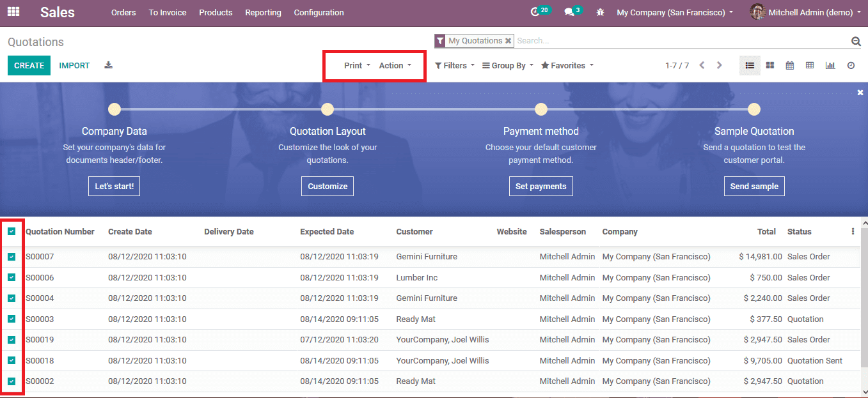Expand the Group By dropdown
This screenshot has width=868, height=398.
click(x=508, y=65)
